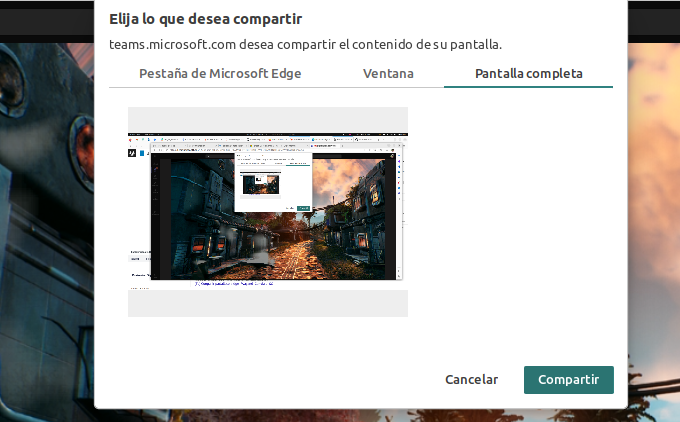Select the Pantalla completa tab
The image size is (680, 422).
[x=528, y=74]
